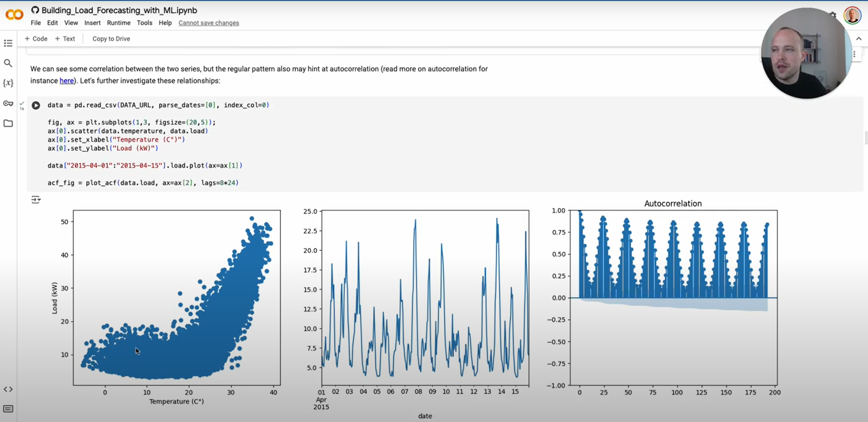This screenshot has width=868, height=422.
Task: Click the 'Cannot save changes' link
Action: click(x=209, y=23)
